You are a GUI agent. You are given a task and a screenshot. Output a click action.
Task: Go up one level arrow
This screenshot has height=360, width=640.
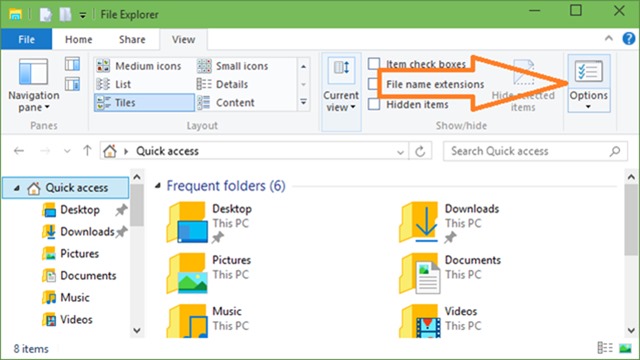[87, 151]
